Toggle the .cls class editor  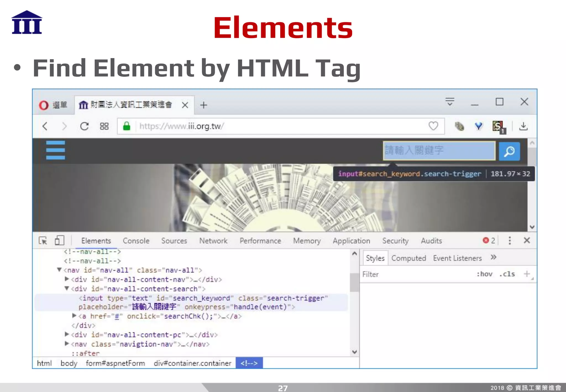(507, 274)
